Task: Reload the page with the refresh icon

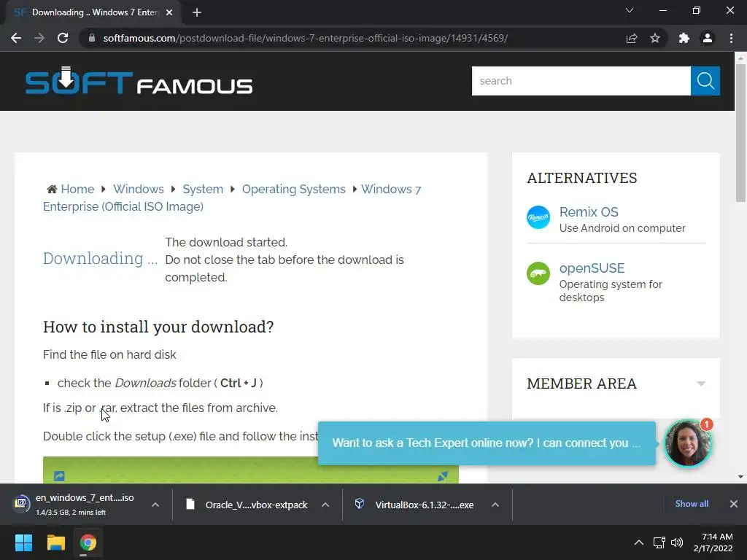Action: [63, 38]
